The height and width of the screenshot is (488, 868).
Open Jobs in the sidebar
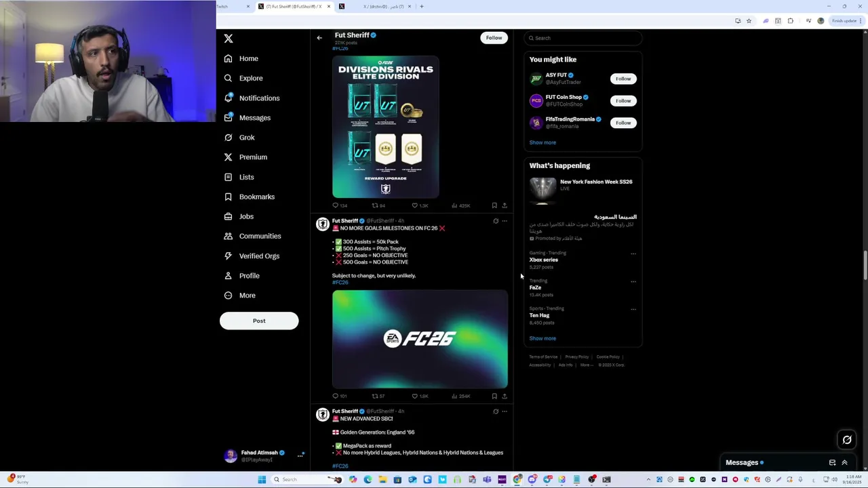click(239, 216)
